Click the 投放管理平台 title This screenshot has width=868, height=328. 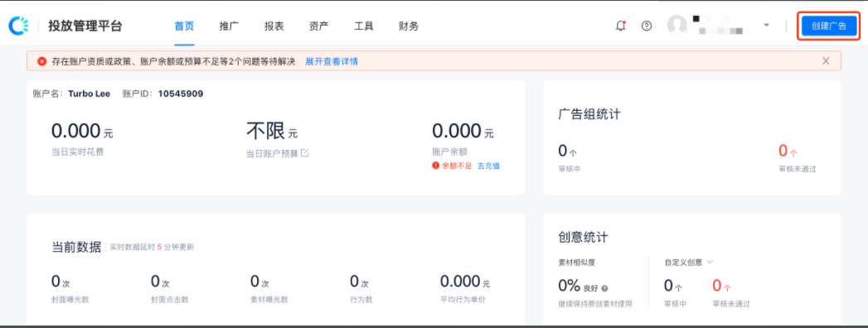[85, 26]
